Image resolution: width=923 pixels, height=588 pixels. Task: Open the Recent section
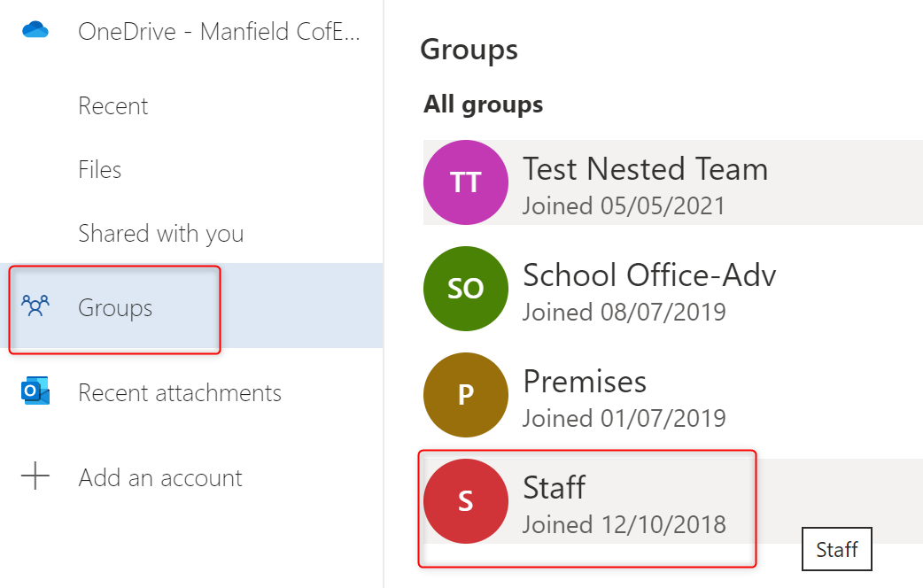pos(113,106)
